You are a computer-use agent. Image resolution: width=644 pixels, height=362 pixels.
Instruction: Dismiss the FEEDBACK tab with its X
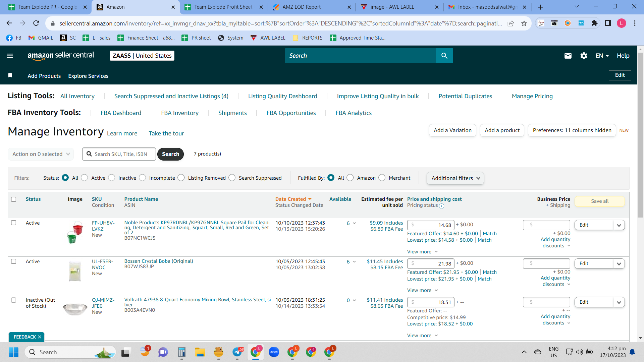(40, 337)
